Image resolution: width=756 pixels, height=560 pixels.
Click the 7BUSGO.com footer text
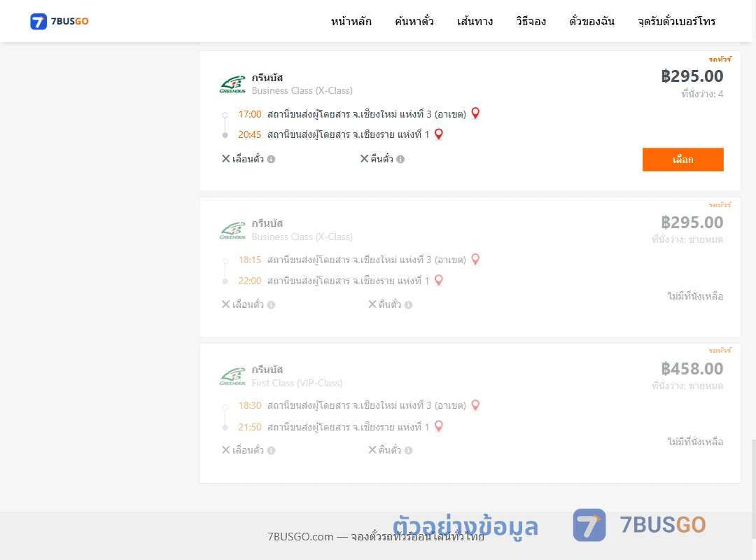(x=376, y=536)
